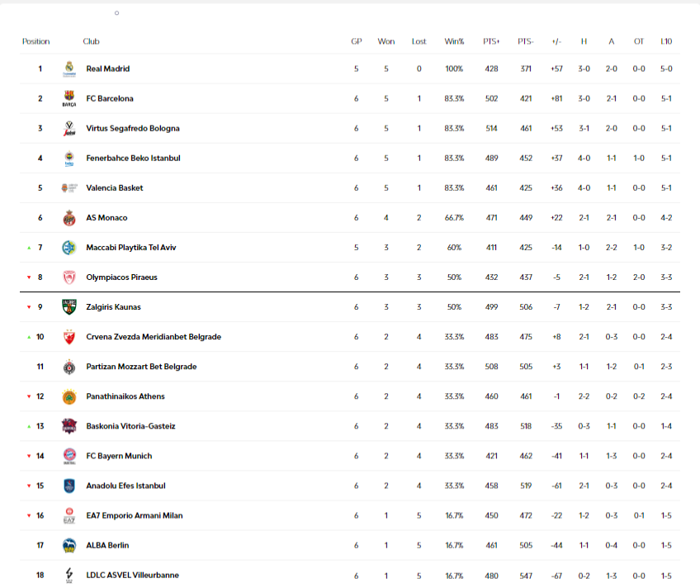Open EA7 Emporio Armani Milan team page
Screen dimensions: 700x588
pos(135,515)
